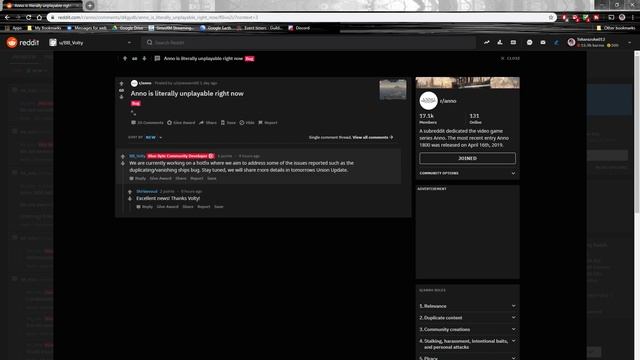Click the r/anno community avatar in sidebar
640x360 pixels.
(428, 101)
